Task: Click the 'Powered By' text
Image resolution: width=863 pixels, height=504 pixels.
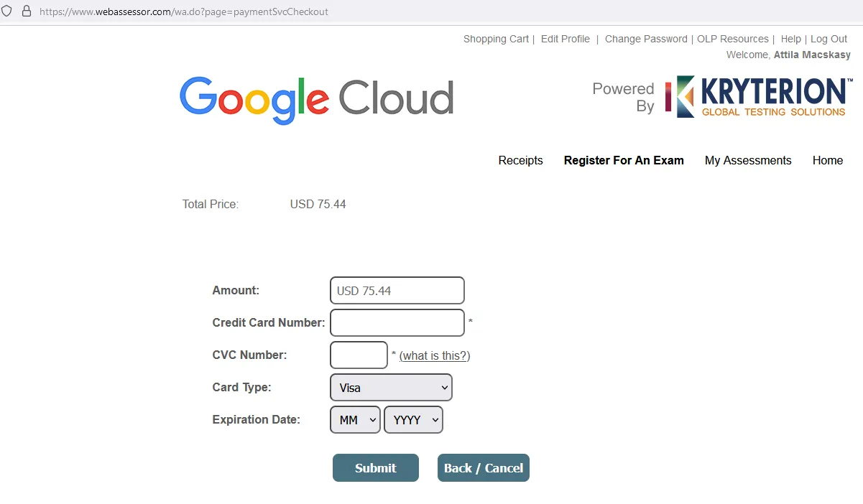Action: click(623, 97)
